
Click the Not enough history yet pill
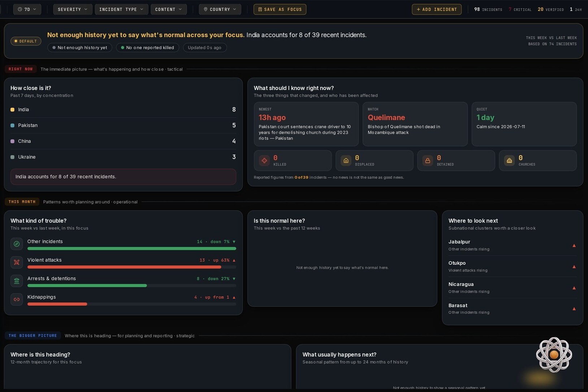[x=79, y=48]
